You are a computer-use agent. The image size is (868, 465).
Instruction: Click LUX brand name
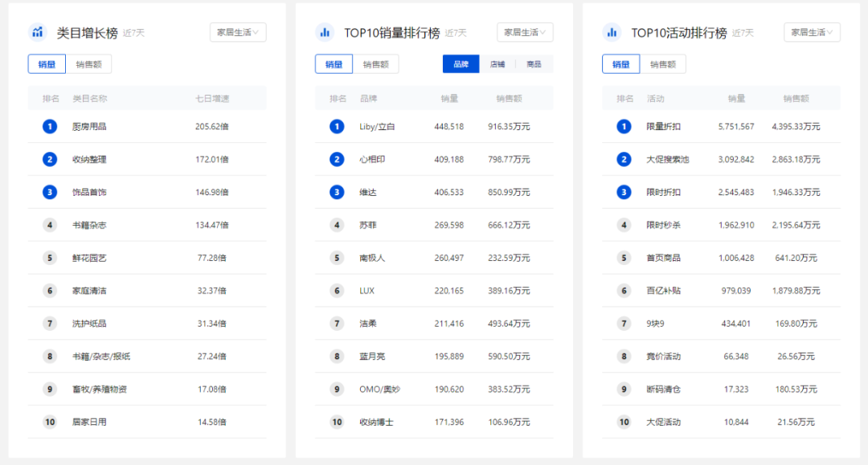367,290
